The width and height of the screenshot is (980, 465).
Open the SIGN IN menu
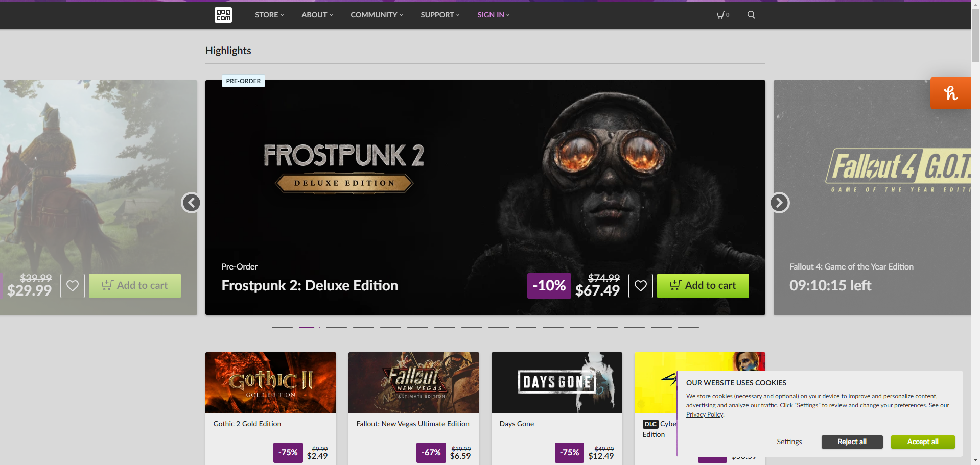pyautogui.click(x=493, y=15)
